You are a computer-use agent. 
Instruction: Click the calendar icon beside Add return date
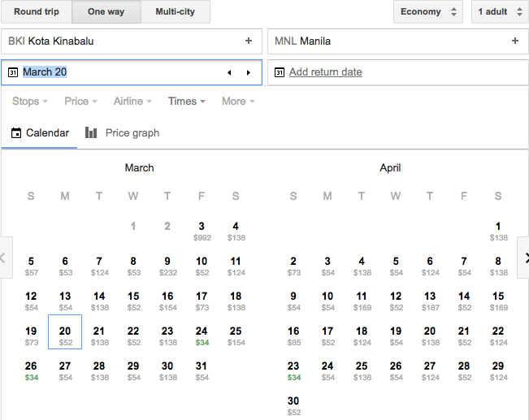tap(280, 72)
